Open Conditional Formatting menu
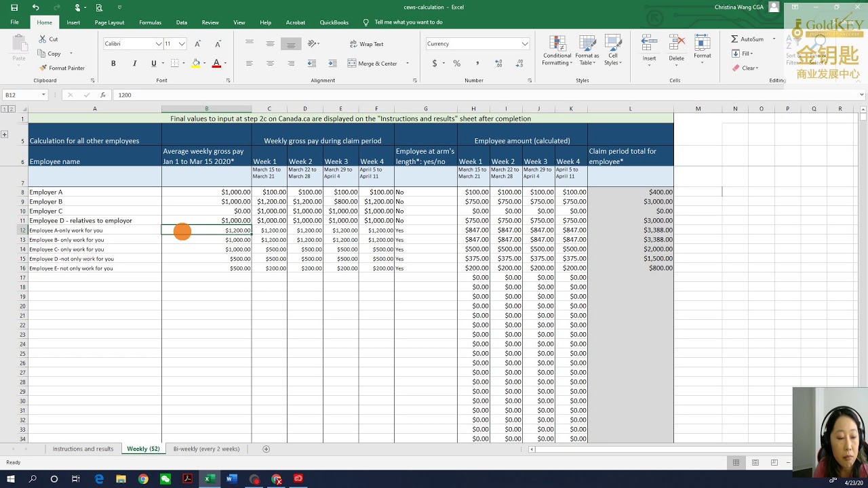Screen dimensions: 868x488 point(557,52)
